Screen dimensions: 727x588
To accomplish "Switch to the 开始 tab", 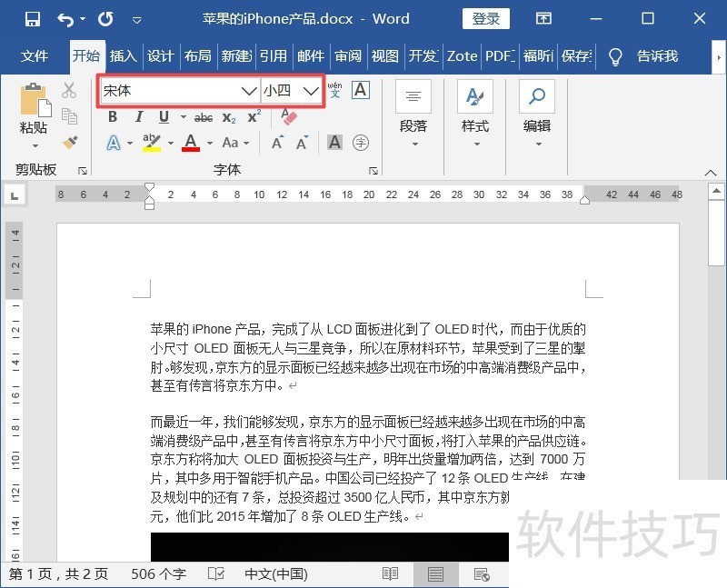I will tap(86, 56).
